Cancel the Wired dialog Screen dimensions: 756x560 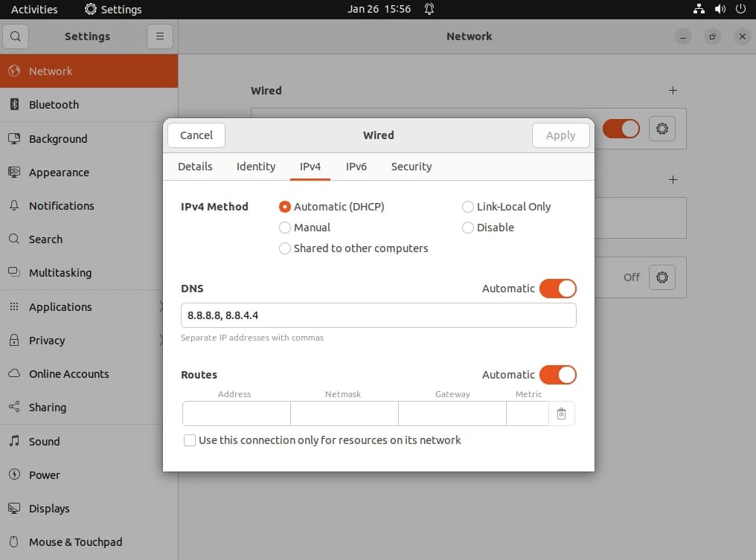[x=196, y=135]
